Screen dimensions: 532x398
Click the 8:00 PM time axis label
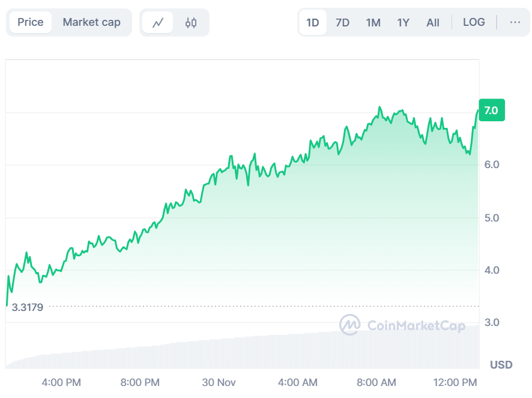click(x=140, y=382)
